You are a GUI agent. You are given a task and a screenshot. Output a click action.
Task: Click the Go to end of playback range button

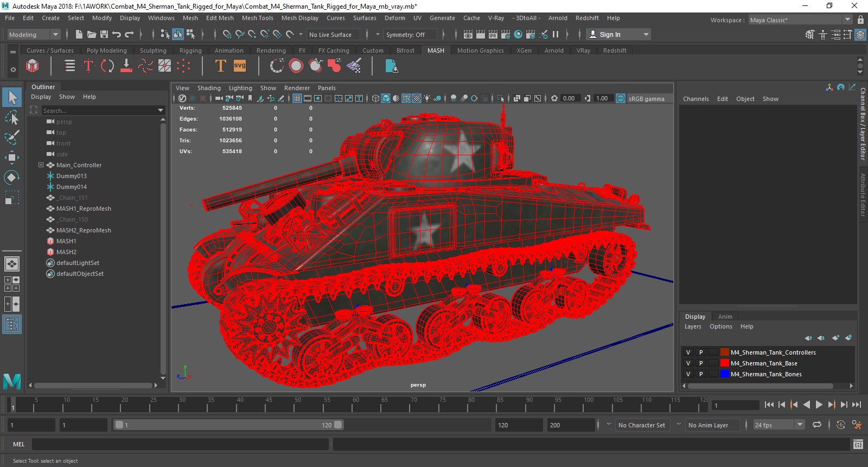coord(857,405)
